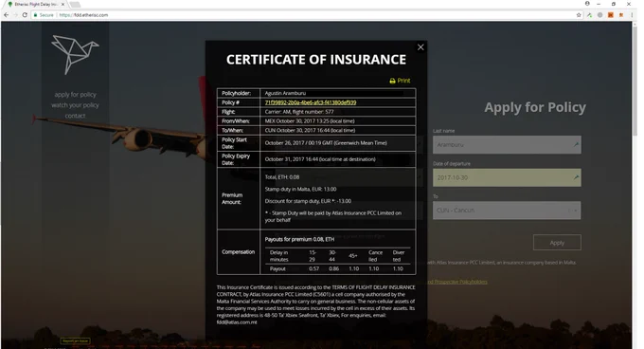
Task: Click the orange fox extension icon
Action: tap(611, 15)
